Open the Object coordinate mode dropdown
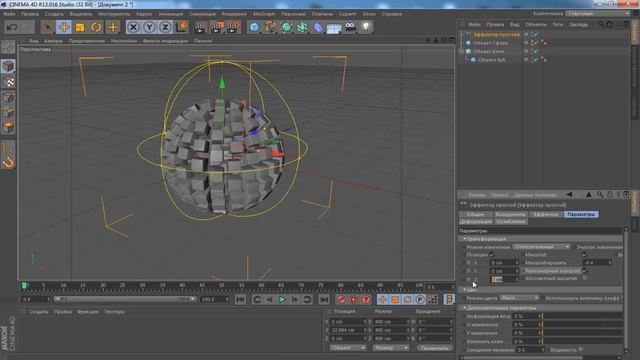Viewport: 640px width, 360px height. tap(348, 348)
